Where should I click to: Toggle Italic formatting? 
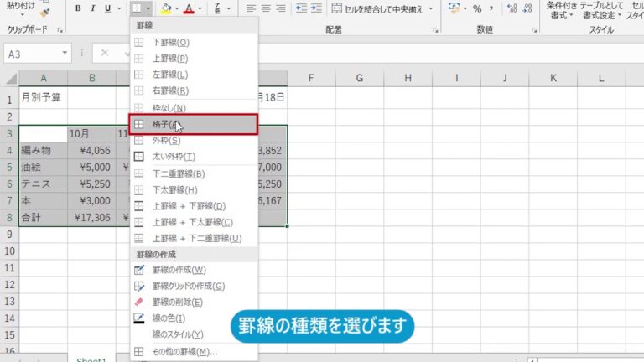click(93, 8)
